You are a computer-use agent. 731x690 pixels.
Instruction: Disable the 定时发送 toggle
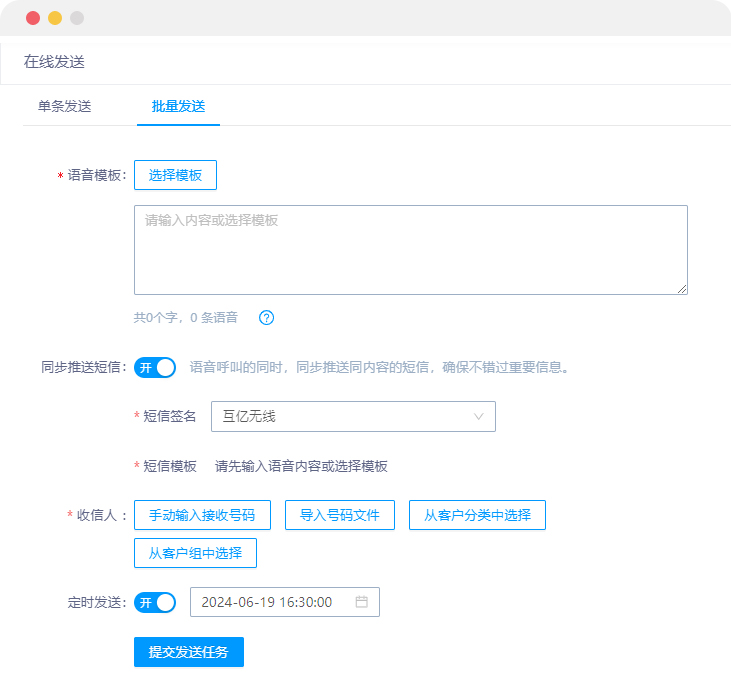[x=155, y=602]
